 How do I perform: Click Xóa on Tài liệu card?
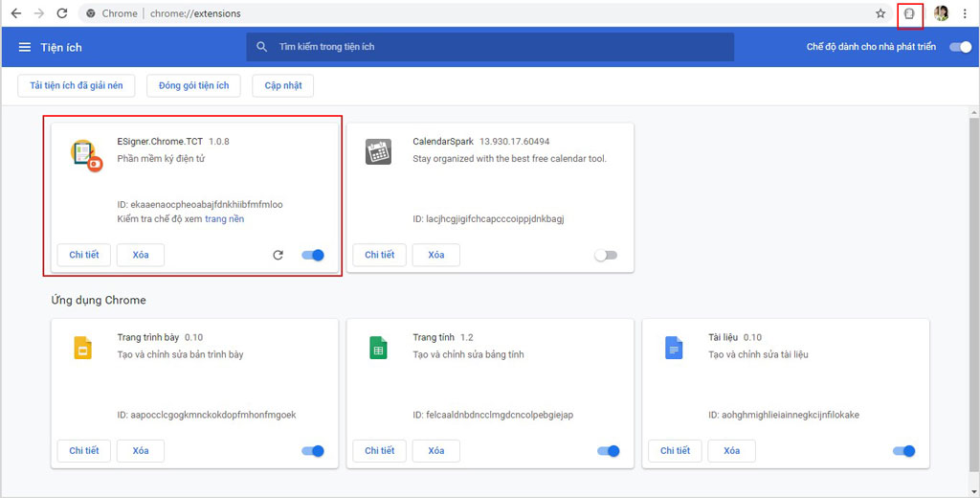[x=732, y=450]
